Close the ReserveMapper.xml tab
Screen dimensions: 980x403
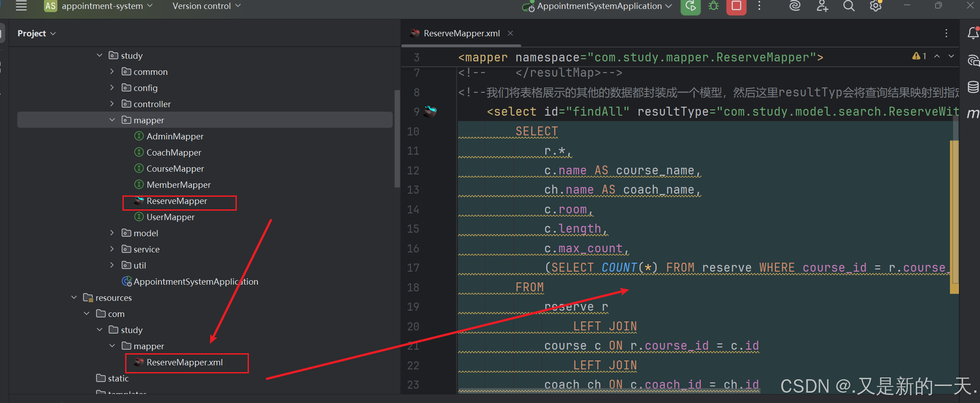click(x=510, y=33)
